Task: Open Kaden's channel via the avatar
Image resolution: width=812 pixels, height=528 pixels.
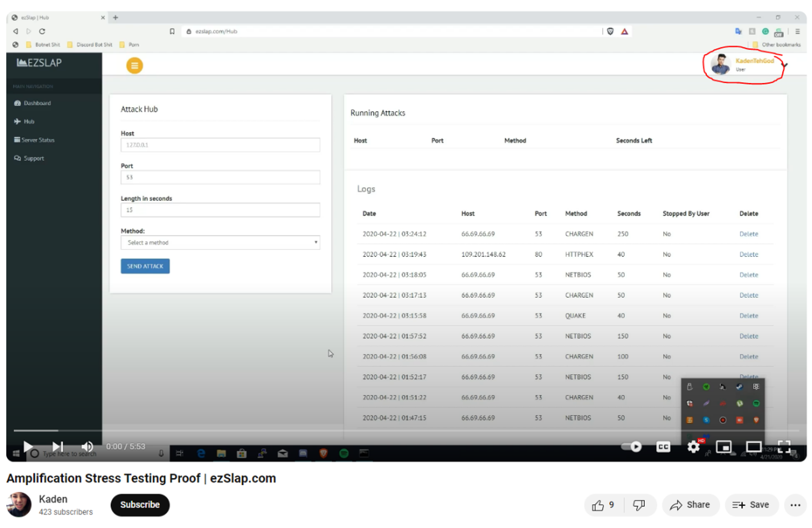Action: tap(19, 505)
